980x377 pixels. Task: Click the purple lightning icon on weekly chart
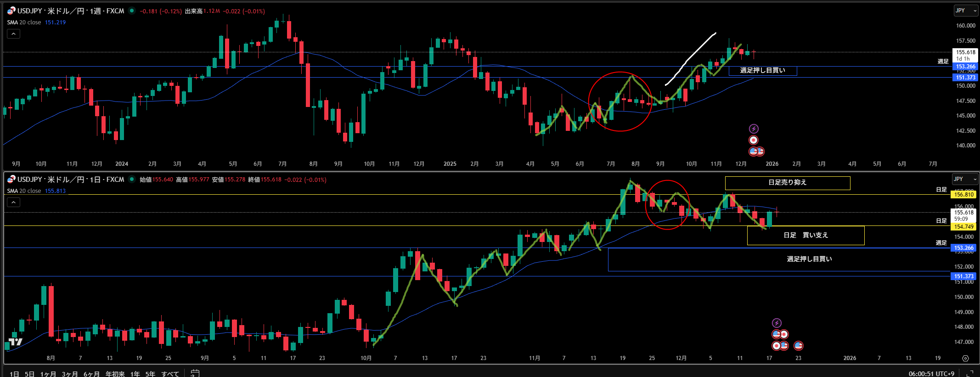754,129
